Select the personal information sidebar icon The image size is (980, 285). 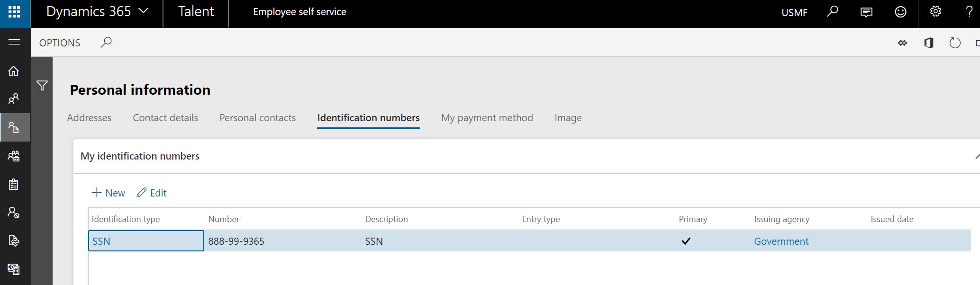click(x=15, y=127)
